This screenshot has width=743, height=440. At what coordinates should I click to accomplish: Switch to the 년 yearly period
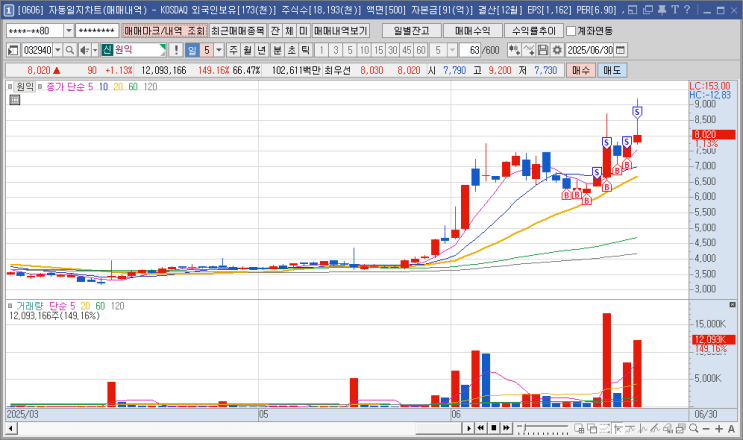click(262, 50)
